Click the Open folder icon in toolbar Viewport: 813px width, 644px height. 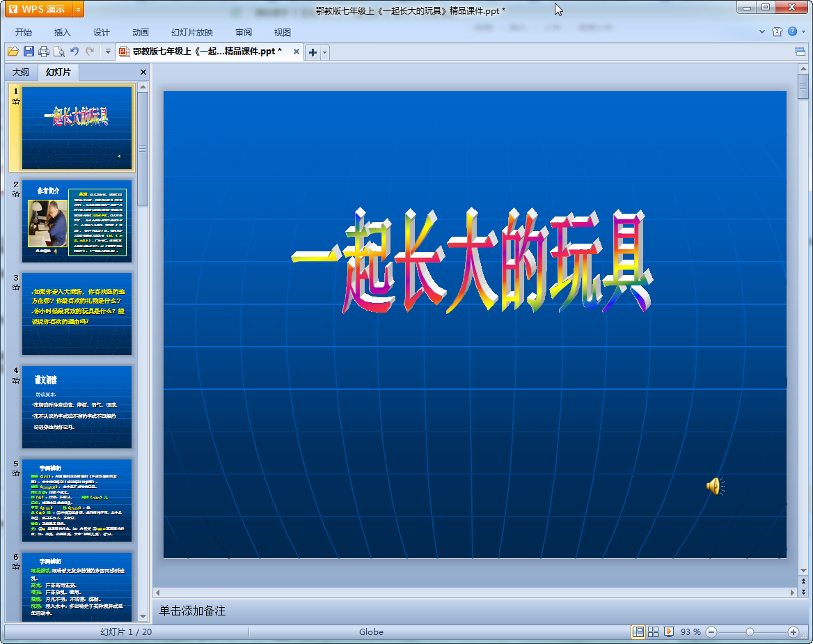pyautogui.click(x=13, y=52)
